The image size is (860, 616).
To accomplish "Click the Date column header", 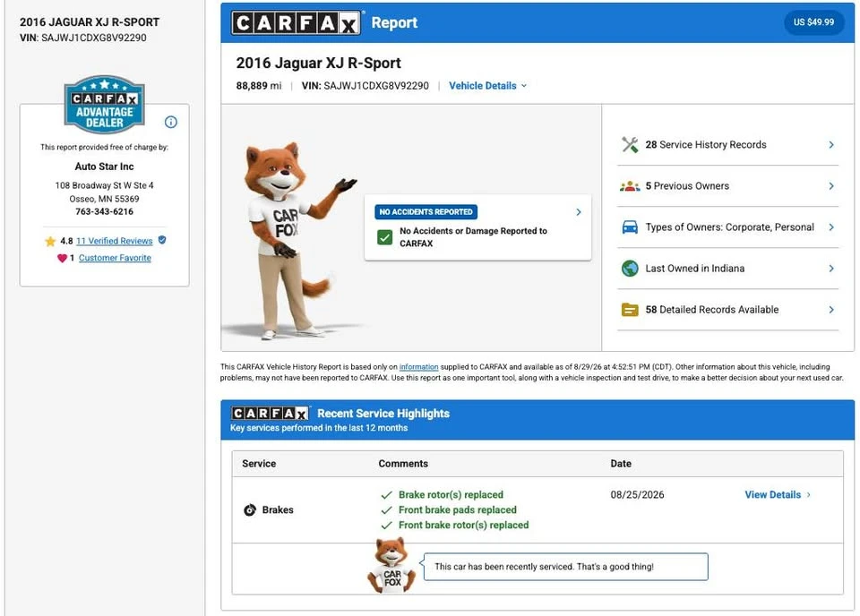I will tap(621, 464).
